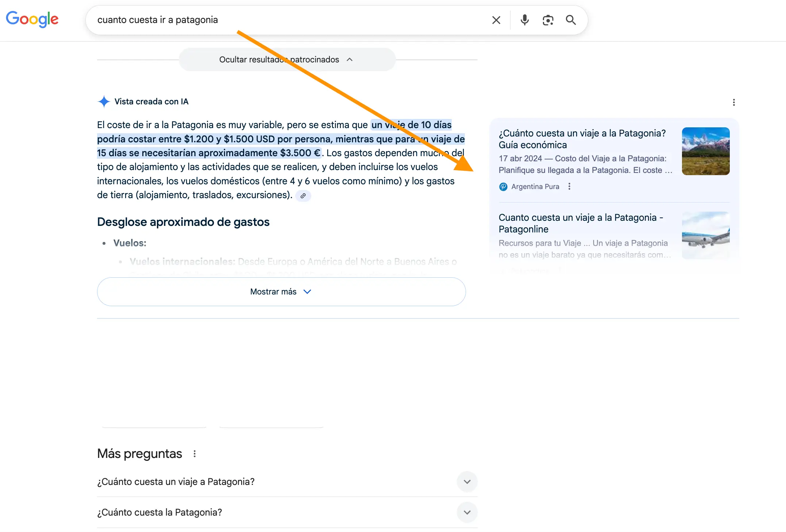The height and width of the screenshot is (532, 786).
Task: Click the Patagonia mountain thumbnail
Action: tap(705, 151)
